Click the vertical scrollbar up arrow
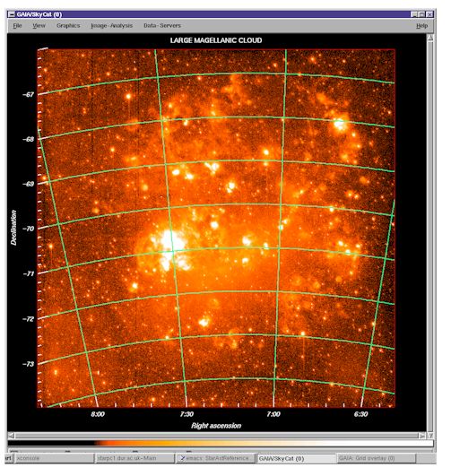The image size is (451, 476). click(x=430, y=39)
